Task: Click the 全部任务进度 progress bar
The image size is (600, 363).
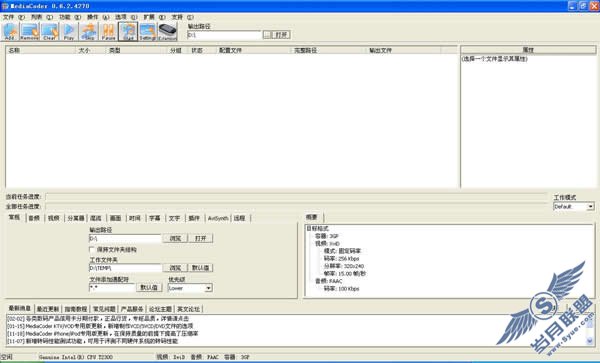Action: pyautogui.click(x=296, y=207)
